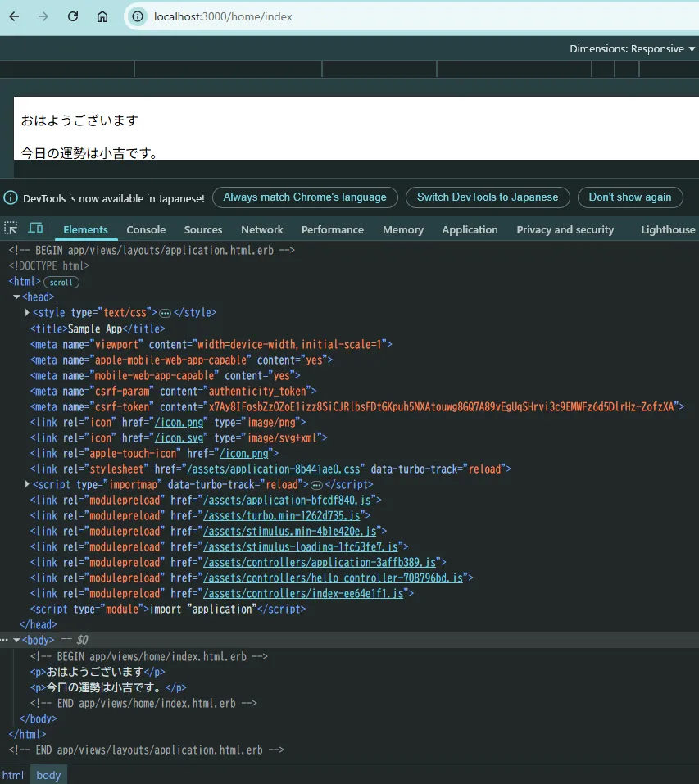Click the scroll badge next to html
This screenshot has height=784, width=699.
tap(61, 282)
